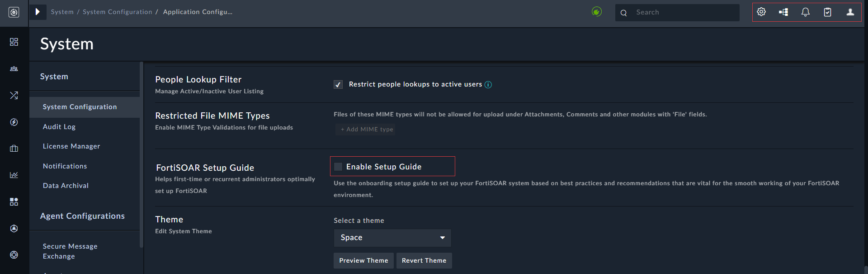
Task: Open the line chart icon in the sidebar
Action: tap(14, 175)
